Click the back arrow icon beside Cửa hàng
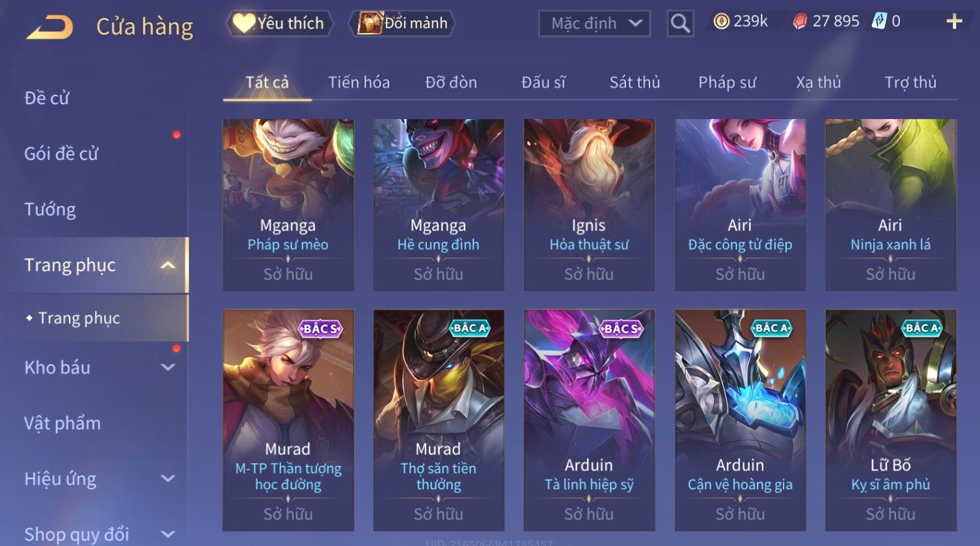980x546 pixels. tap(49, 27)
